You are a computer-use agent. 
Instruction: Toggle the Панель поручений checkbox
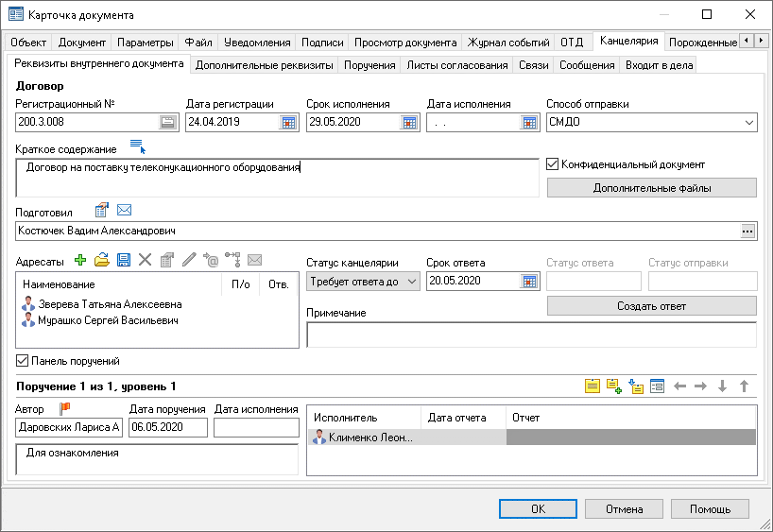pyautogui.click(x=23, y=361)
